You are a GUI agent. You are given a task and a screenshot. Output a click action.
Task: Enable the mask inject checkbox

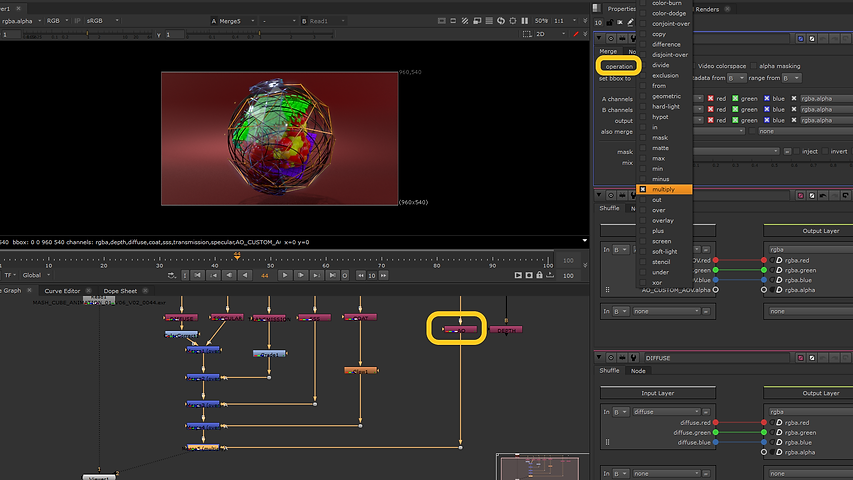click(796, 151)
